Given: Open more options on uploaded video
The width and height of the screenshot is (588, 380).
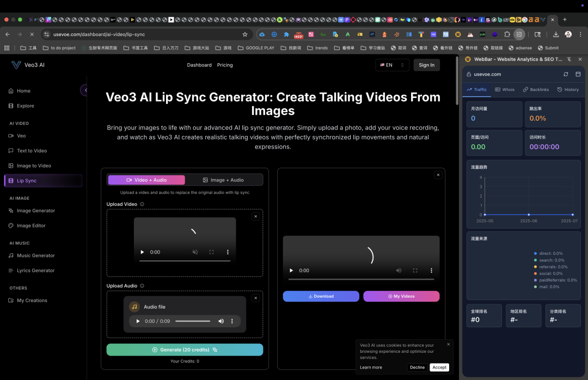Looking at the screenshot, I should pos(228,252).
